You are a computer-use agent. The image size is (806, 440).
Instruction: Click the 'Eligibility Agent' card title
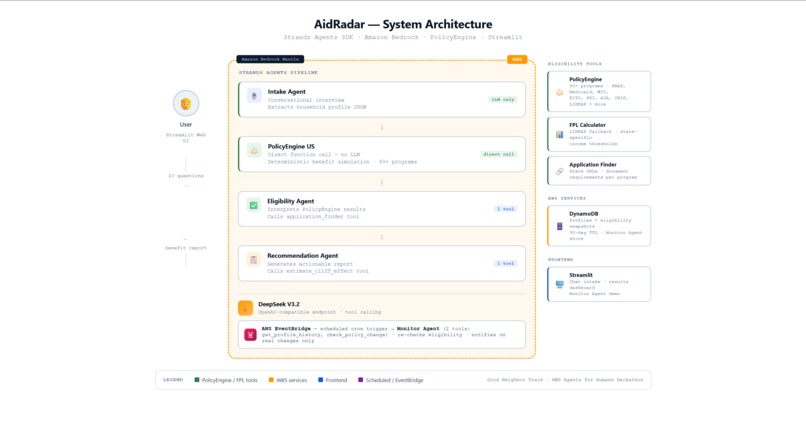point(290,201)
